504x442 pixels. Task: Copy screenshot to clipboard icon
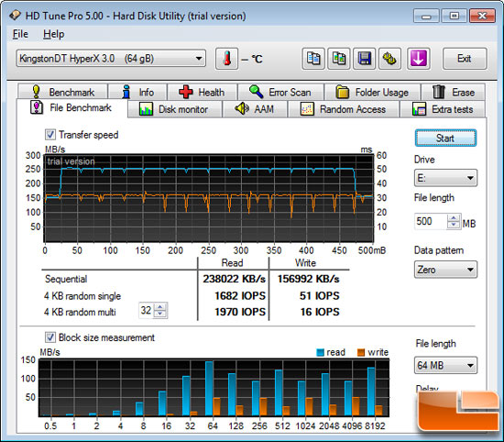click(x=339, y=59)
